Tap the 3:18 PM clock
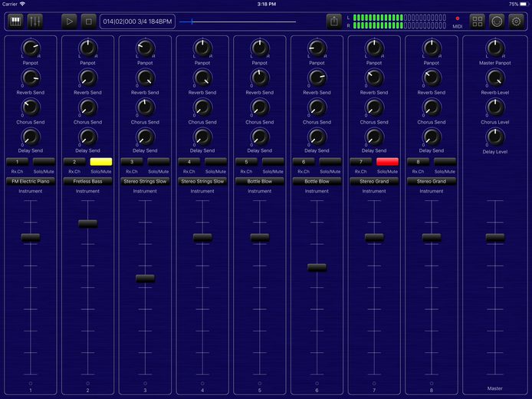 click(266, 4)
